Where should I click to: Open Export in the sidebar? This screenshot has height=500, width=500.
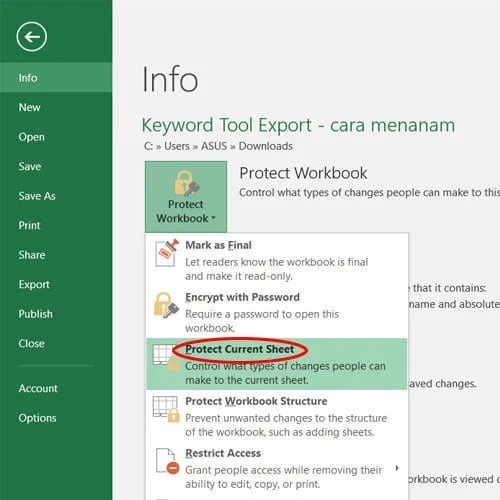click(56, 284)
